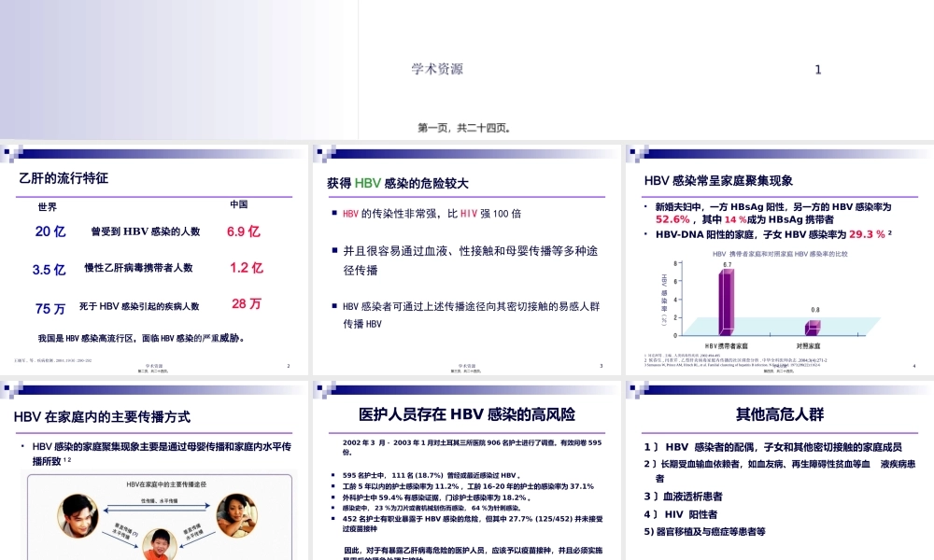Click the red 6.9 亿 statistic text
Viewport: 934px width, 560px height.
[x=245, y=231]
